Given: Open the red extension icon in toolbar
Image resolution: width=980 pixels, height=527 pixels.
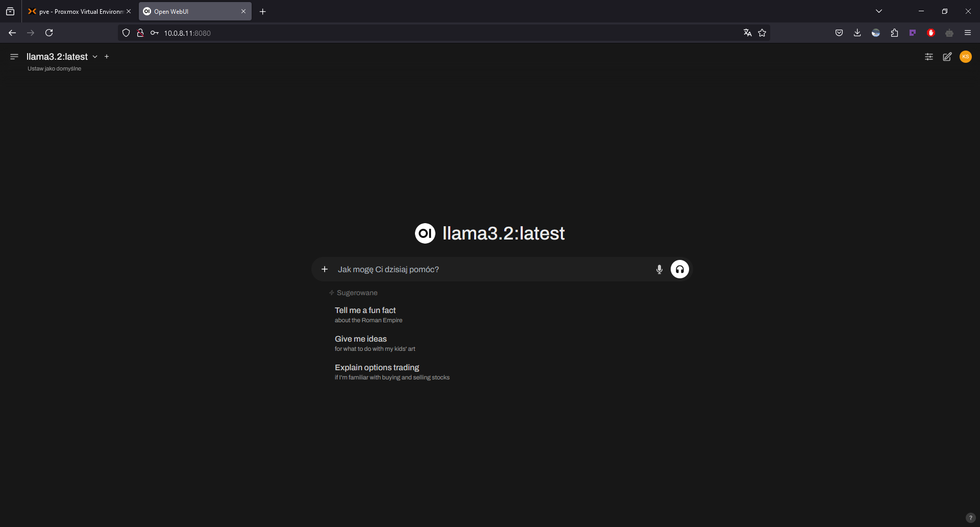Looking at the screenshot, I should coord(931,33).
